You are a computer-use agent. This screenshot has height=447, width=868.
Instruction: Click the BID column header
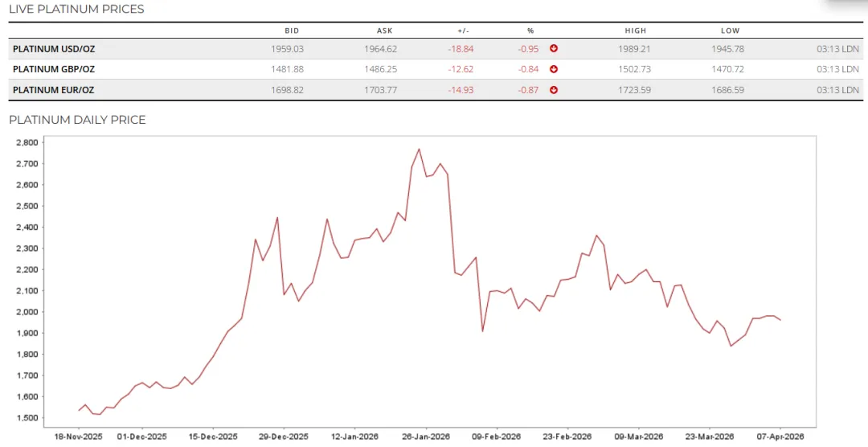292,31
